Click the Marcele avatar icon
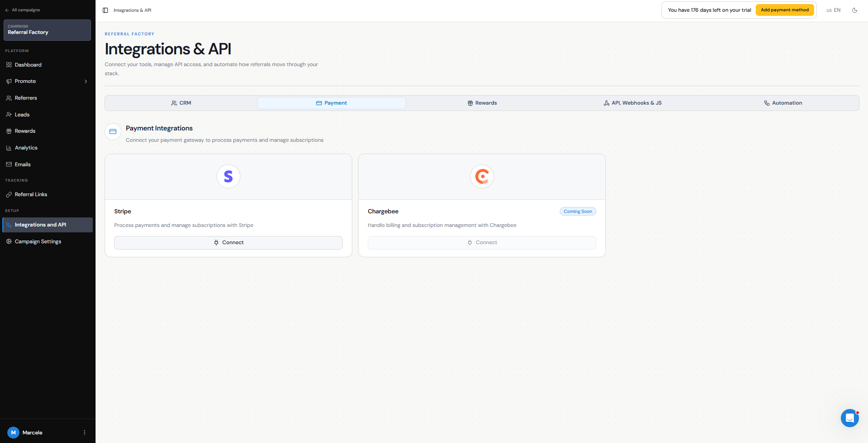868x443 pixels. pos(13,433)
